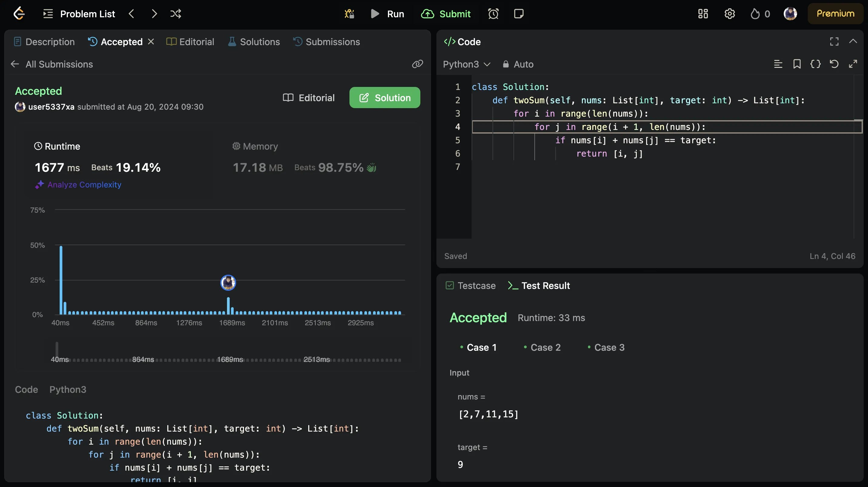Open the notes sticky icon

click(519, 14)
